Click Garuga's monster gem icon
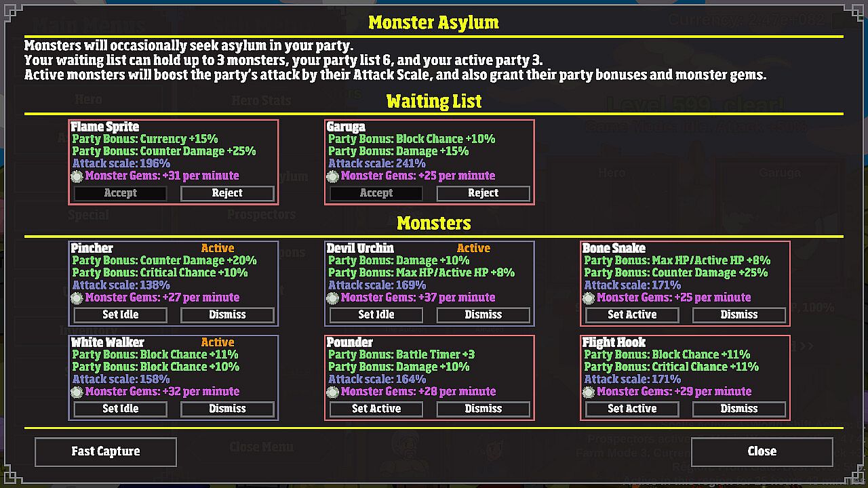This screenshot has height=488, width=868. 332,176
